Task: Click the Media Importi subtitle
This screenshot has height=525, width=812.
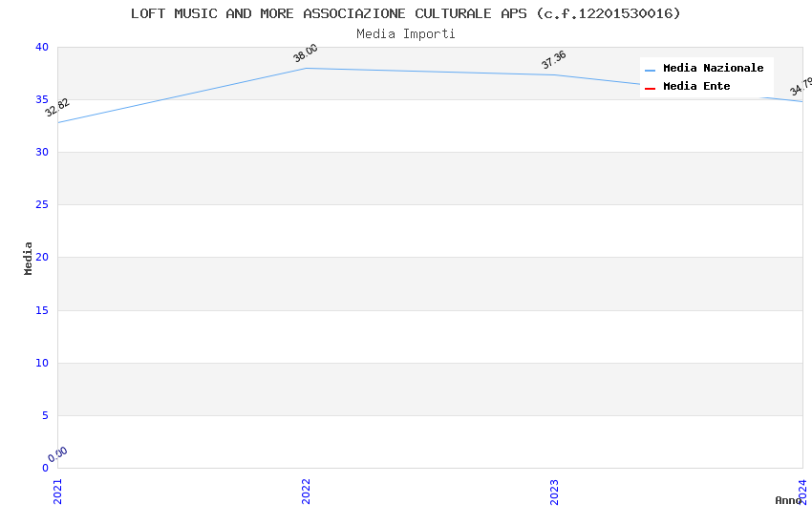Action: [406, 34]
